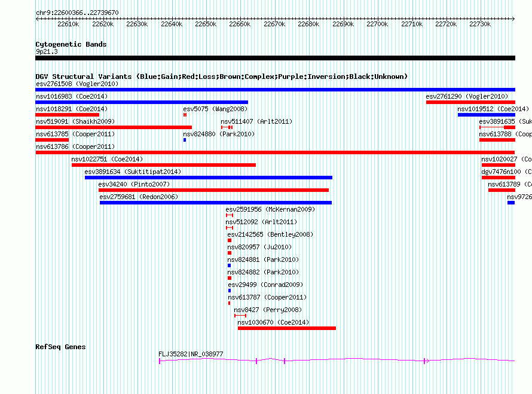Click the nsv613789 red loss bar

point(502,190)
